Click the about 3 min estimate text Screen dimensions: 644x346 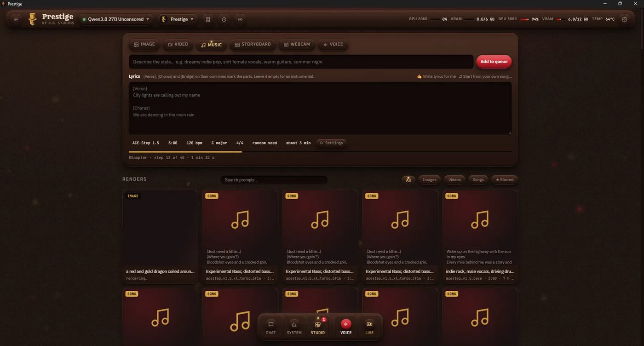tap(298, 143)
